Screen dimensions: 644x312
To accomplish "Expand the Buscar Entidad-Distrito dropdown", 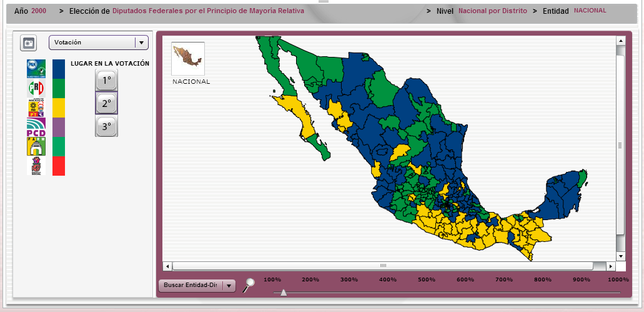I will pyautogui.click(x=229, y=286).
